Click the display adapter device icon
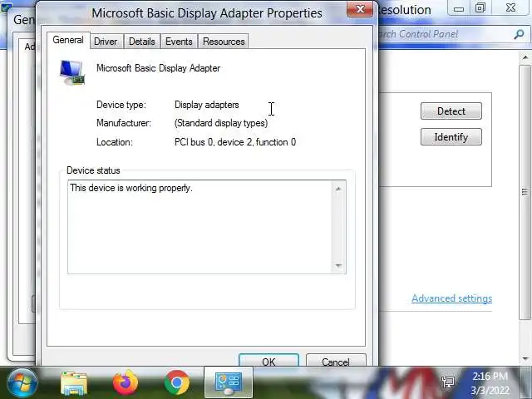532x399 pixels. click(72, 72)
